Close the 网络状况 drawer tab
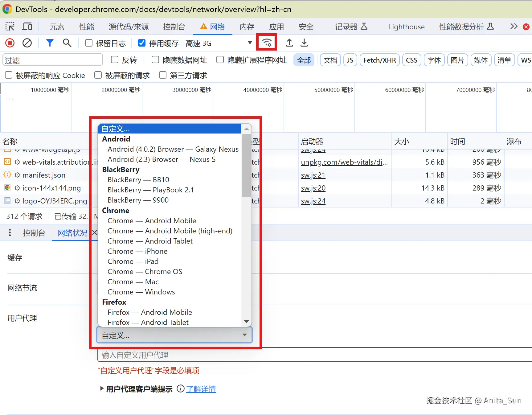532x415 pixels. click(95, 233)
